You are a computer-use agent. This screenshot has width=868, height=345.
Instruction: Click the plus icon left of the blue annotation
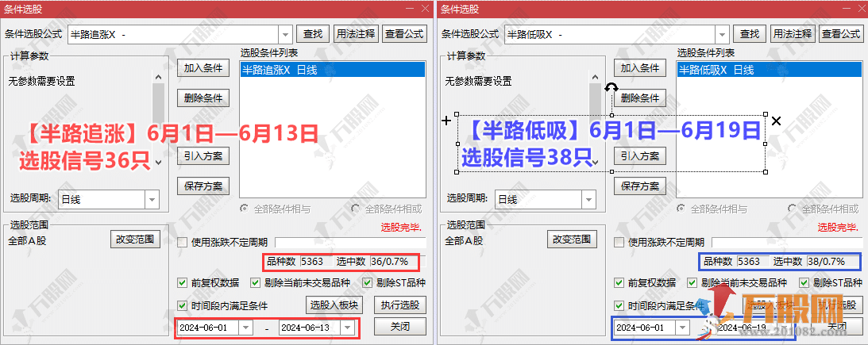(x=446, y=121)
